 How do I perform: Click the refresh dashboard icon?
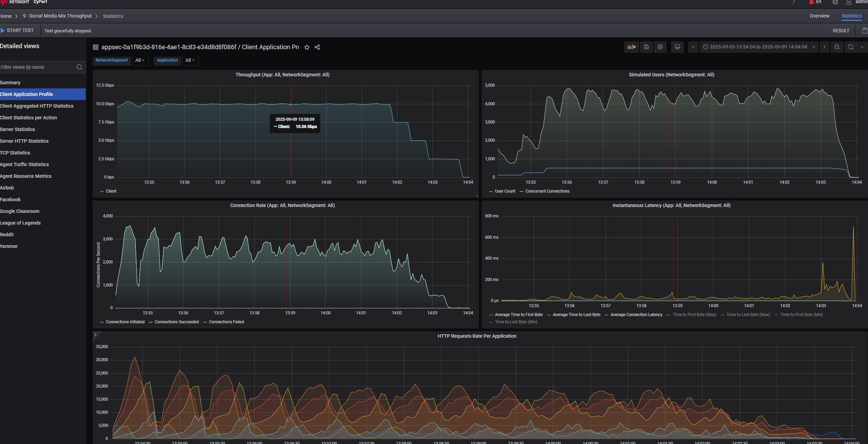[850, 47]
